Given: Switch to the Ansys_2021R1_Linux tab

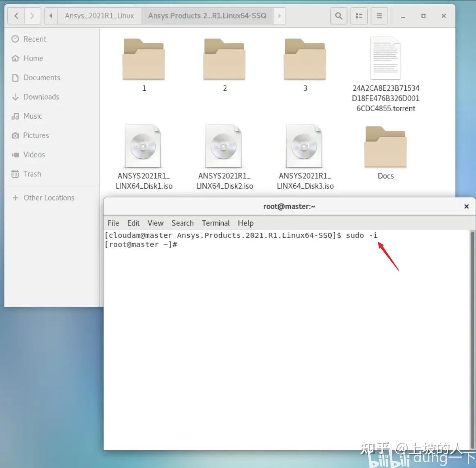Looking at the screenshot, I should (99, 16).
